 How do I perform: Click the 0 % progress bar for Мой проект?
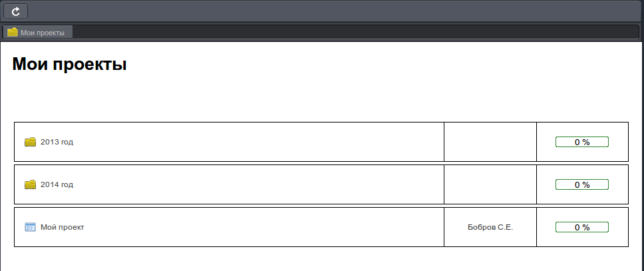point(582,227)
